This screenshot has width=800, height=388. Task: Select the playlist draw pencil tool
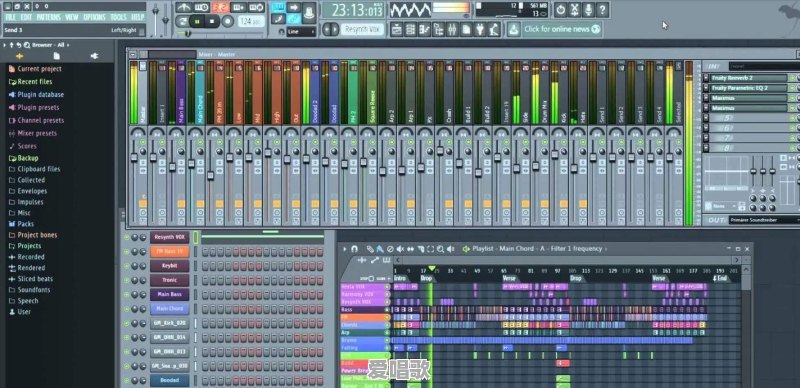pos(370,249)
